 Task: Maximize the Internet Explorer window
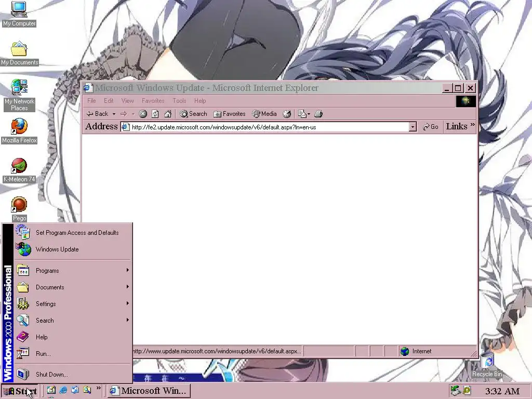tap(458, 88)
